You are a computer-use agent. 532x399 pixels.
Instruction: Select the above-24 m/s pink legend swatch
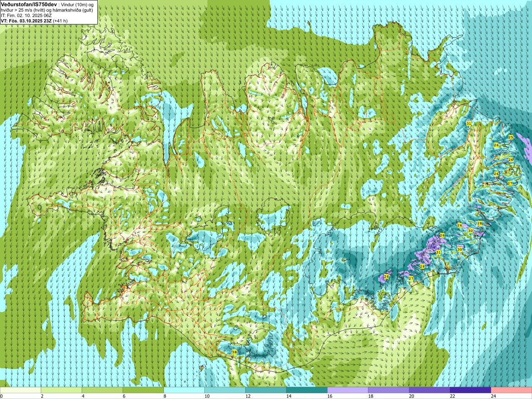coord(512,390)
